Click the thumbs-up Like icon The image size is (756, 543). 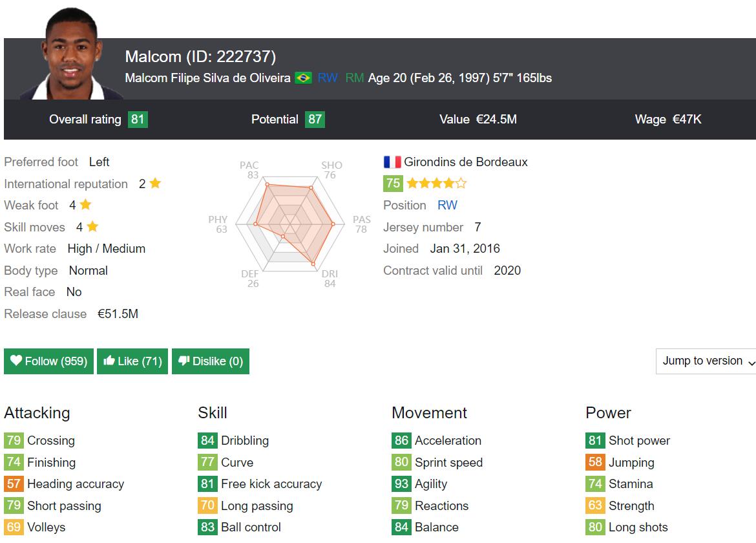coord(109,361)
